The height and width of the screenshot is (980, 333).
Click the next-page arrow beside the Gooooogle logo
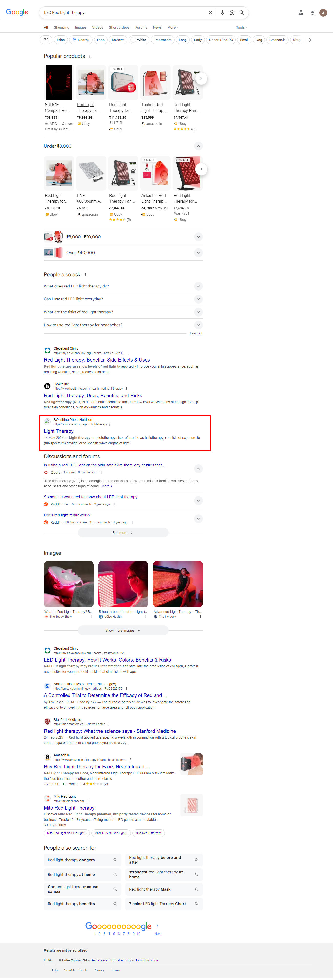157,926
